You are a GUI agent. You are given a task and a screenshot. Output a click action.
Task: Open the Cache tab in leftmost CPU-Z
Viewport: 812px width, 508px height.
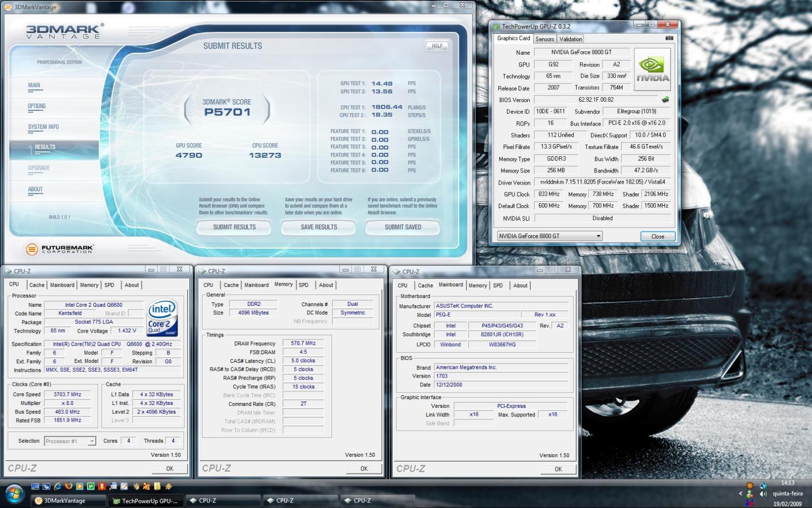[37, 285]
